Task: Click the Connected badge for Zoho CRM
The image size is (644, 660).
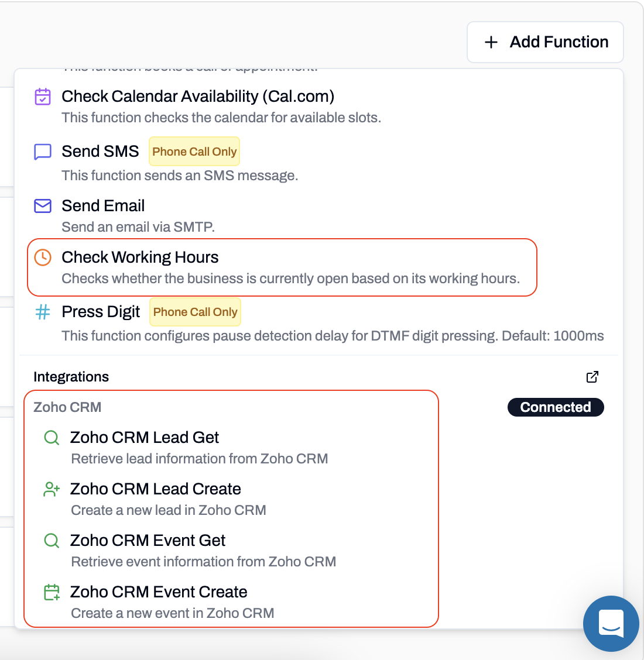Action: point(555,407)
